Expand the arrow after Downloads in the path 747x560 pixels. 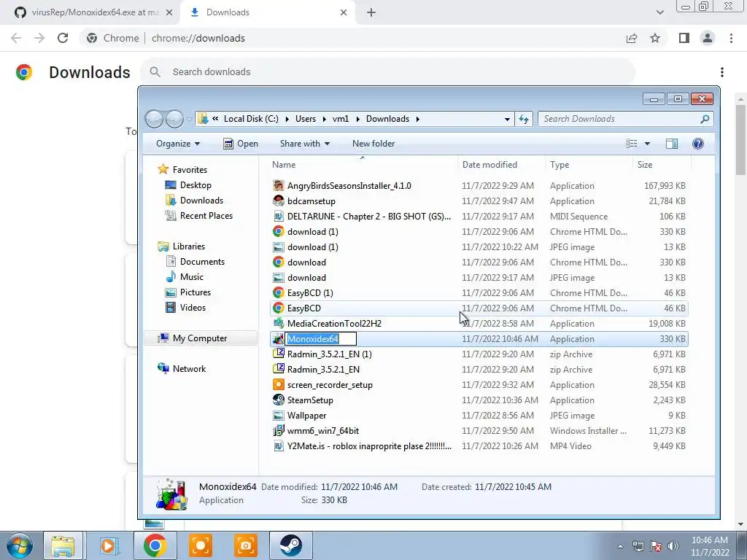[x=418, y=119]
